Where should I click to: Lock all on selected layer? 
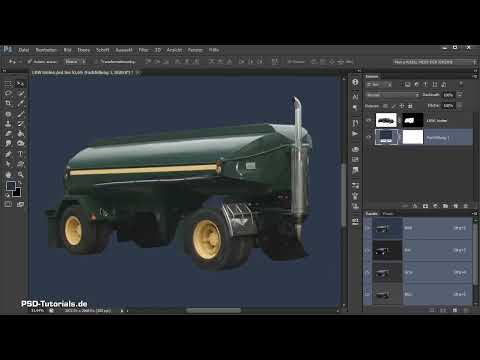point(410,106)
